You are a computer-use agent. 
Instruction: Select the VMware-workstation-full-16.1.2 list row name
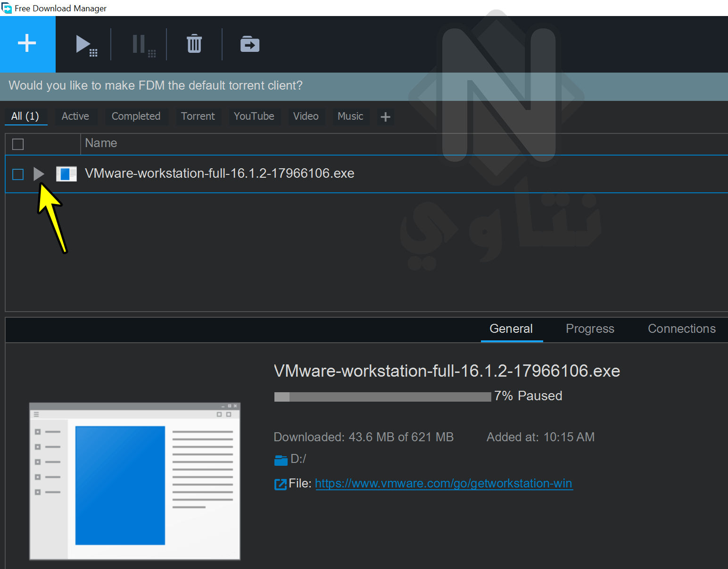tap(219, 173)
